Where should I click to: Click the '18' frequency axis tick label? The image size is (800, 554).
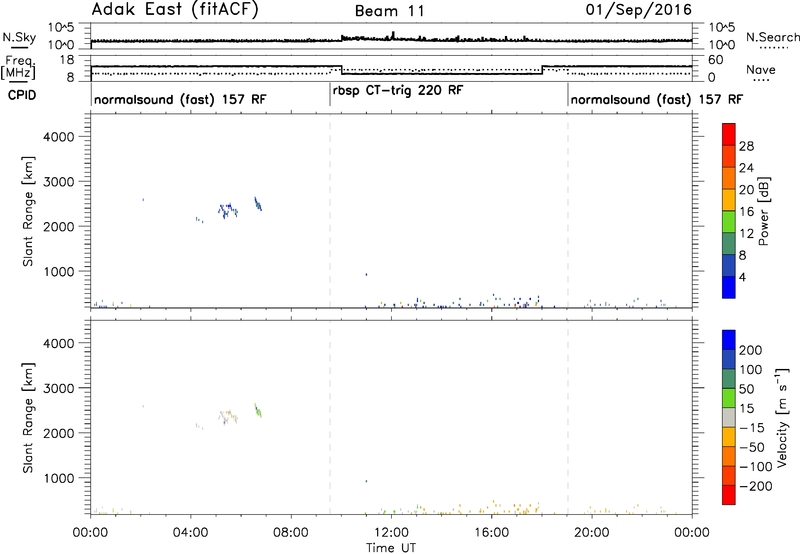coord(67,60)
